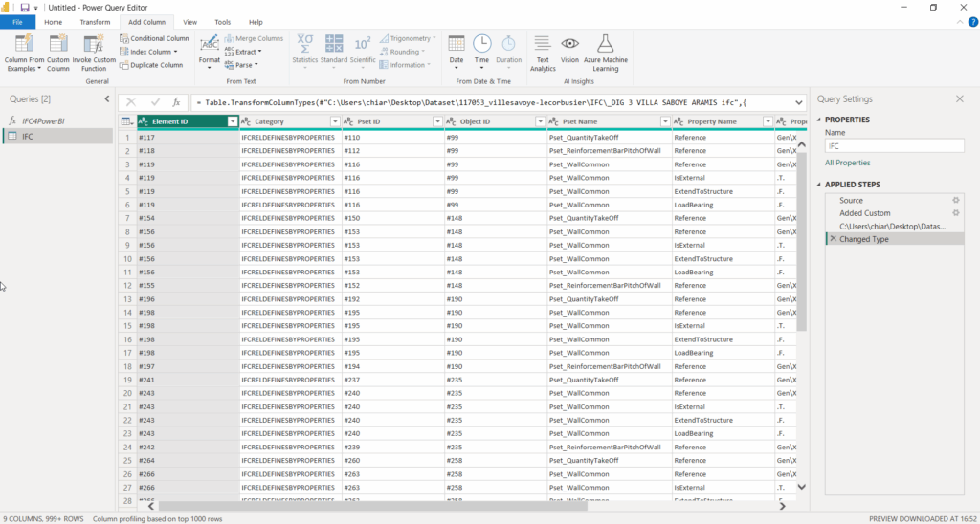Switch to the Transform ribbon tab
Screen dimensions: 980x524
95,22
